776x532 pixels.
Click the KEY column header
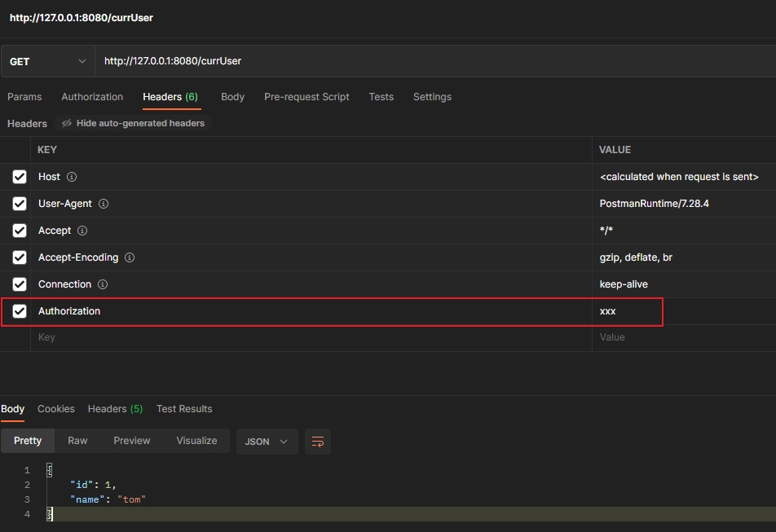(x=47, y=150)
